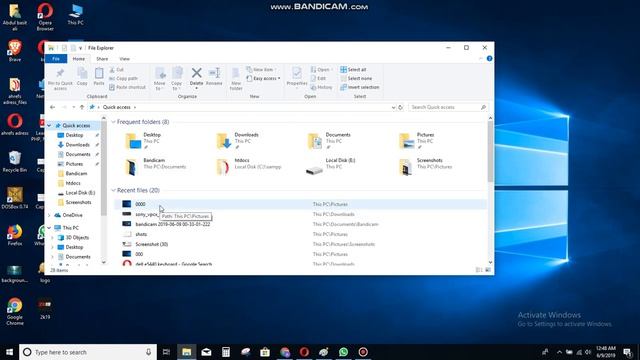Click the Copy path button
This screenshot has height=360, width=640.
click(x=123, y=78)
